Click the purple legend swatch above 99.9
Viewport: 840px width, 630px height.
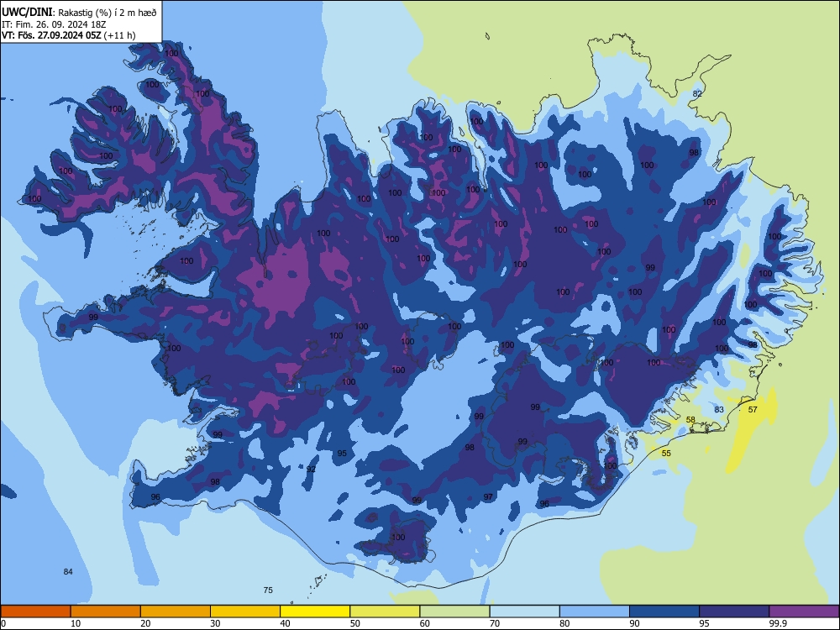[x=805, y=612]
